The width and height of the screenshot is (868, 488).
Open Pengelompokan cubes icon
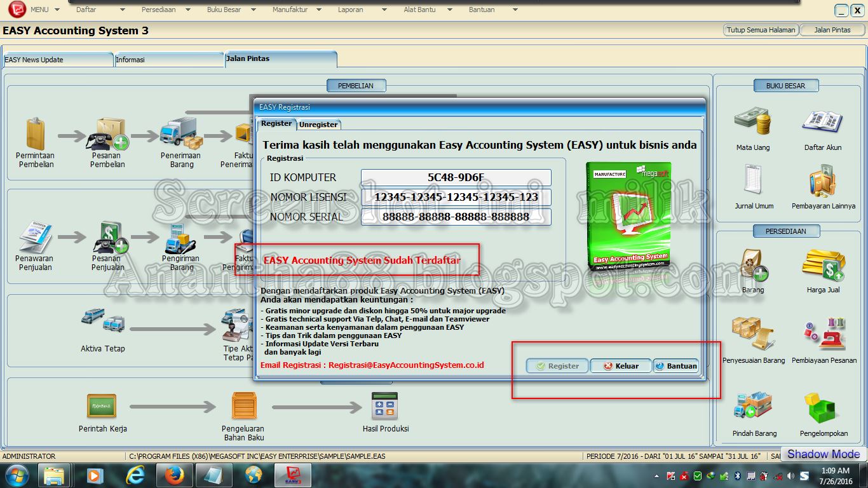coord(823,407)
